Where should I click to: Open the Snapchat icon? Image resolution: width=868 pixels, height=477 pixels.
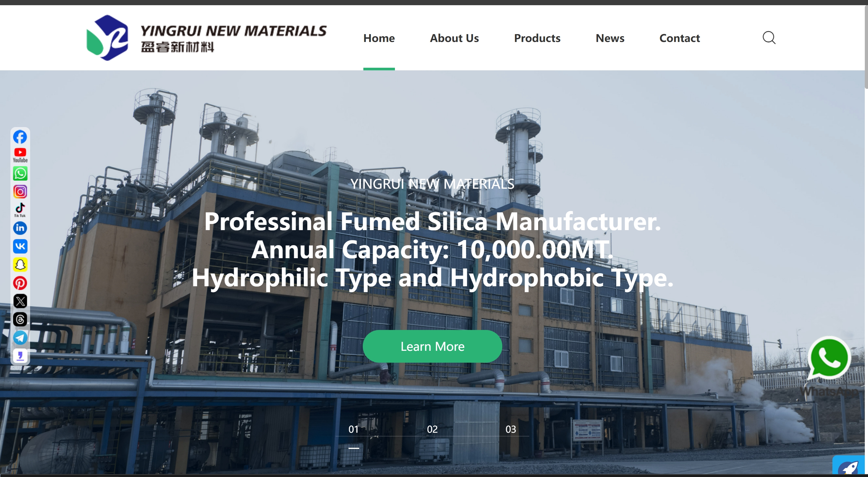(20, 265)
